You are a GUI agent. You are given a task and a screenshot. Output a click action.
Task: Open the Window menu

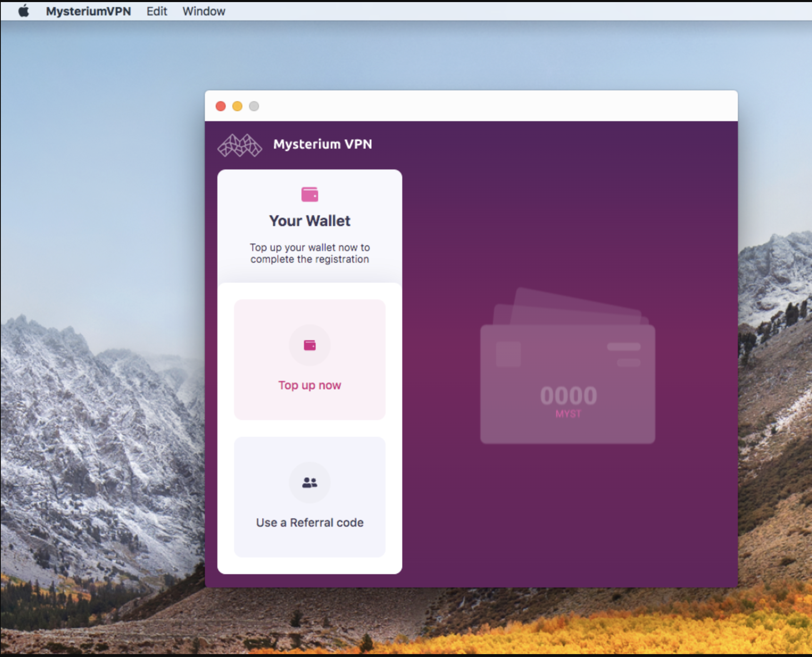pyautogui.click(x=204, y=11)
